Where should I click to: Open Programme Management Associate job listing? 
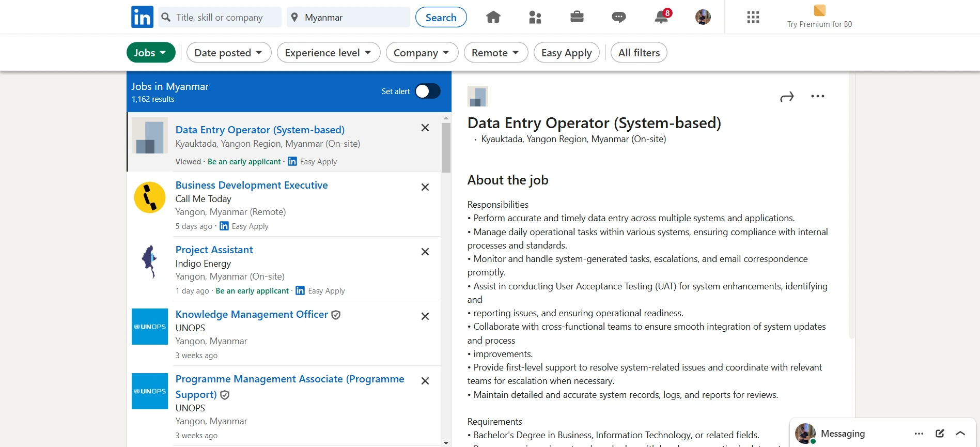[x=290, y=387]
